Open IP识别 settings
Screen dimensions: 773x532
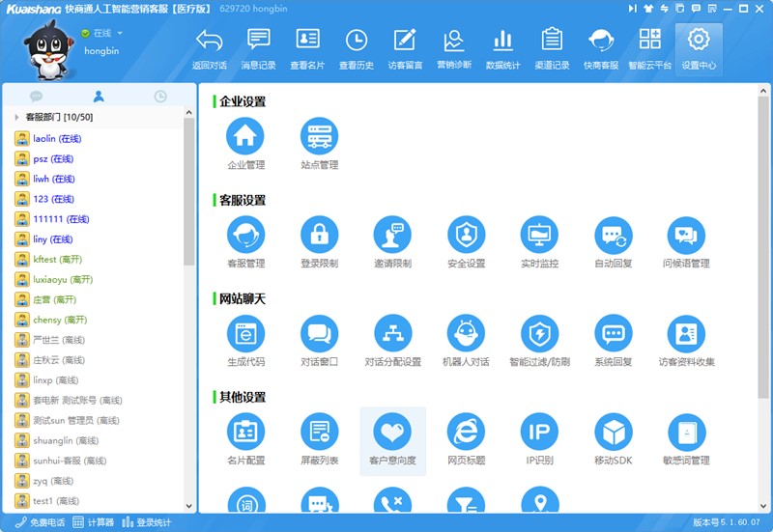539,432
